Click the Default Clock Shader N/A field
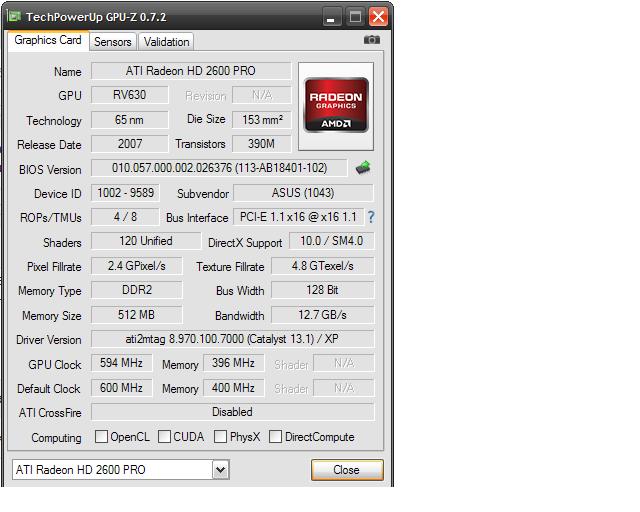The image size is (640, 512). click(344, 388)
